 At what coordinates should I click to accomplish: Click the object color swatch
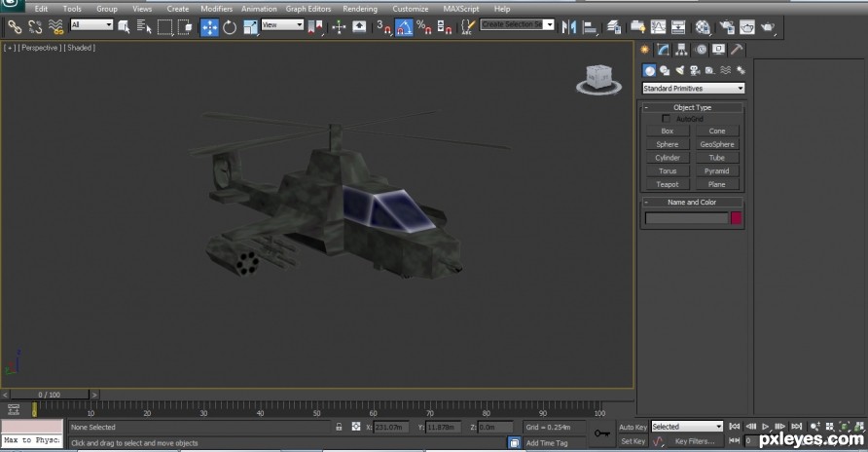pos(736,218)
